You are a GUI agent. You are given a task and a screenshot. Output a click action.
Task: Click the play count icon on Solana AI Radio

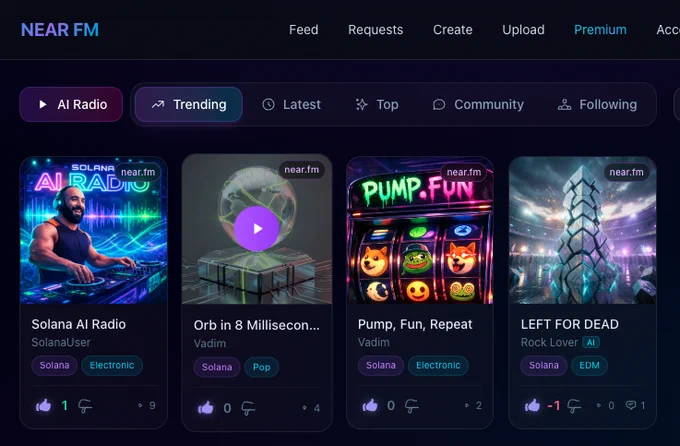(140, 406)
